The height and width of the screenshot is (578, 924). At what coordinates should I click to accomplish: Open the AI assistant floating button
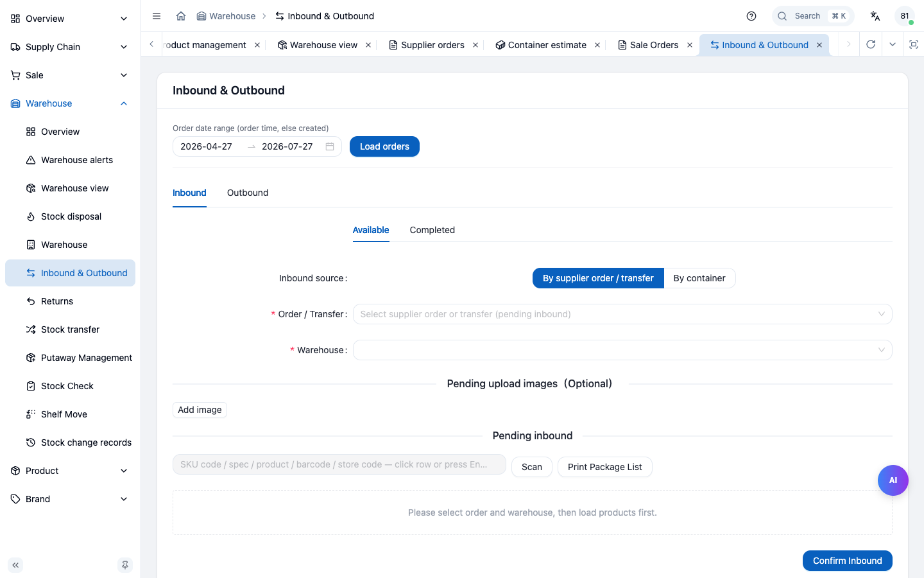pos(893,480)
